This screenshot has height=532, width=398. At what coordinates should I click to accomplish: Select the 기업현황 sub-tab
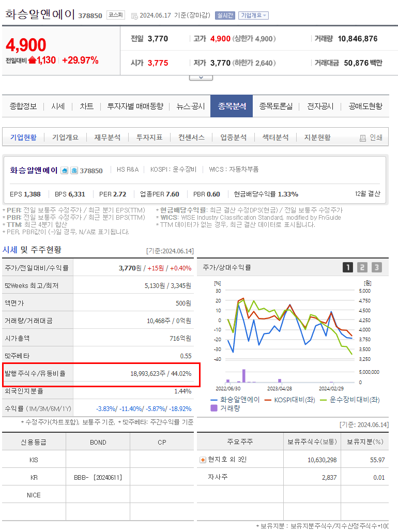(x=23, y=138)
